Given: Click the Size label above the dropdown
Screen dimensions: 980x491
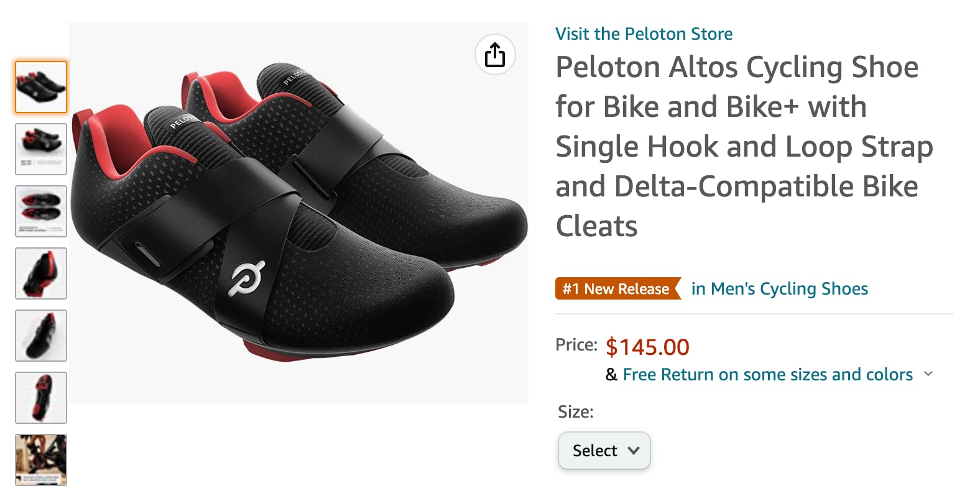Looking at the screenshot, I should point(575,411).
